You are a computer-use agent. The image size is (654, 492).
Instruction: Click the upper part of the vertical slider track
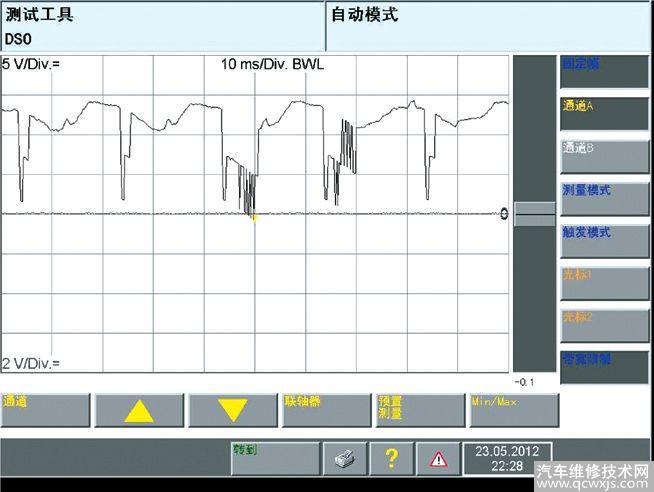(535, 129)
